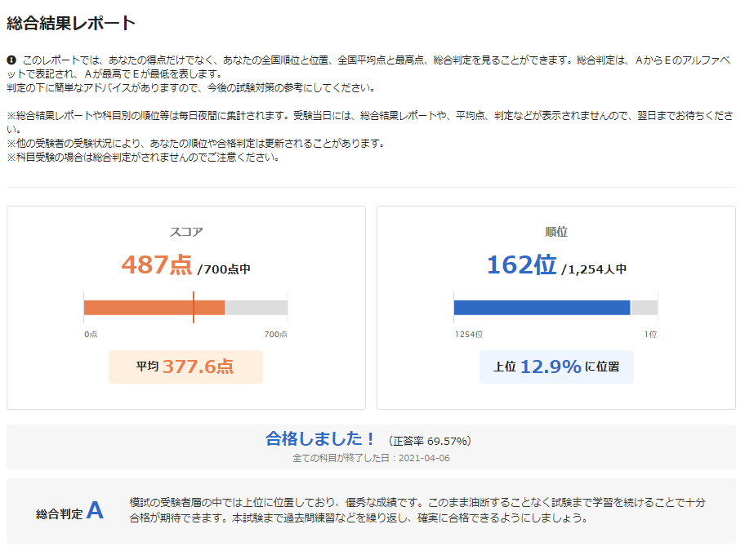Click the スコア card title
Screen dimensions: 745x560
point(186,233)
